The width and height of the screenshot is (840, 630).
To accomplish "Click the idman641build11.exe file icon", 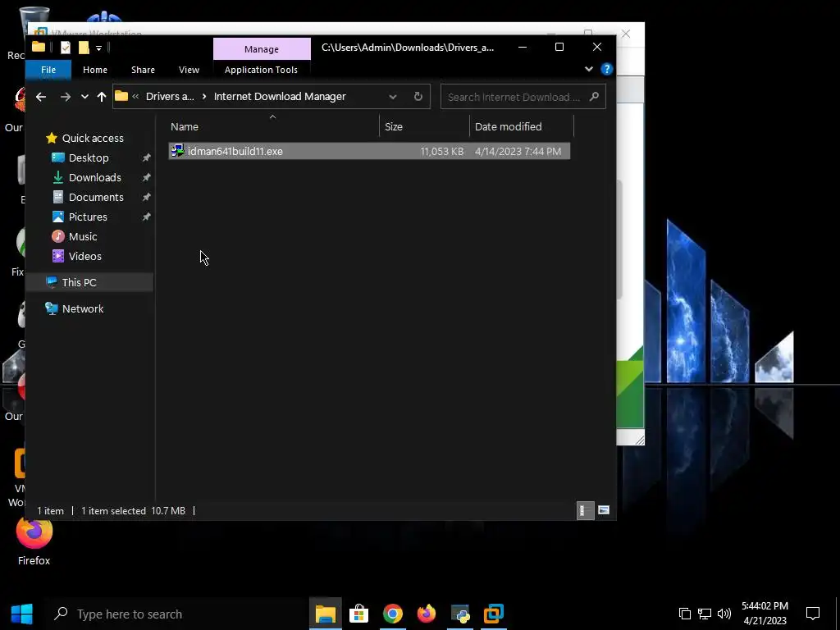I will click(178, 151).
